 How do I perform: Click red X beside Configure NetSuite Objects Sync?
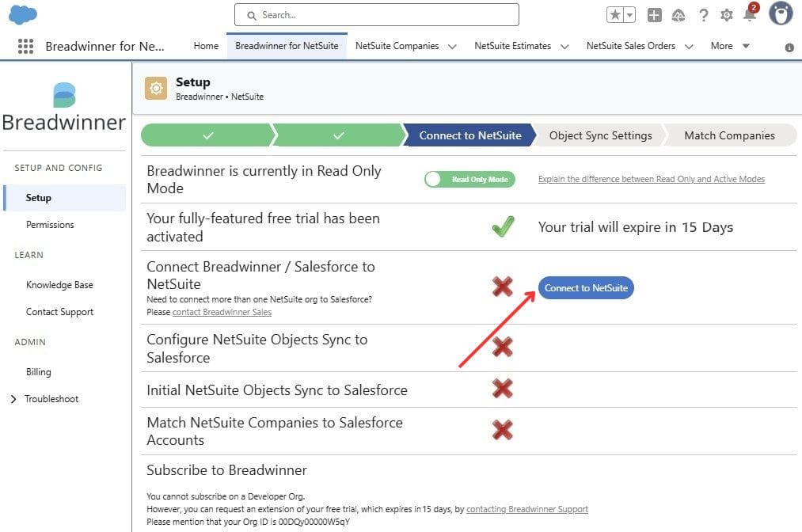(x=502, y=347)
